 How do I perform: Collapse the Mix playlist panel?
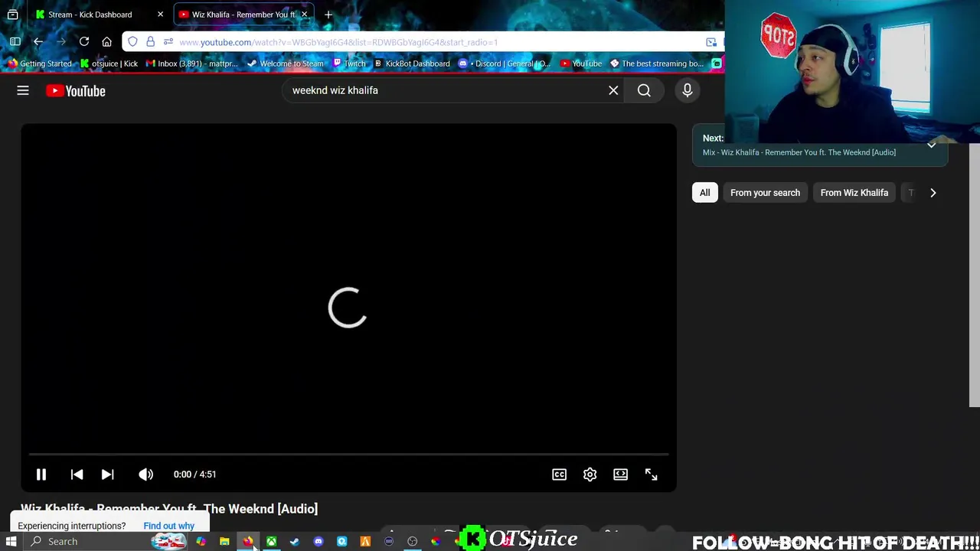931,145
